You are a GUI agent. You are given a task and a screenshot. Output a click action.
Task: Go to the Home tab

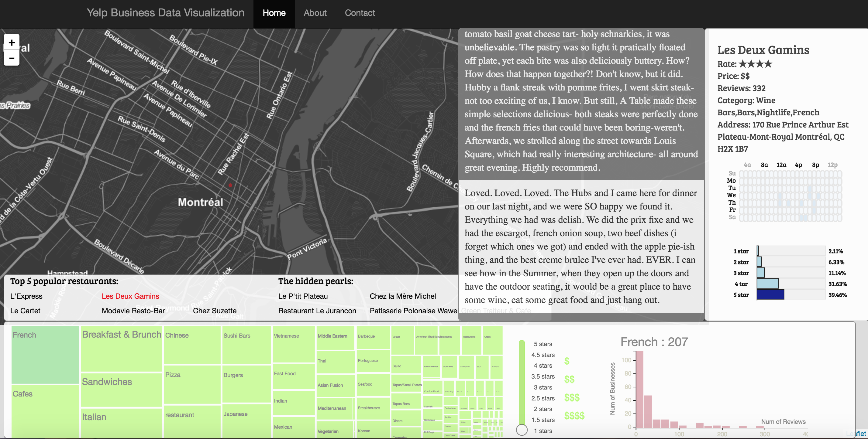(x=274, y=13)
